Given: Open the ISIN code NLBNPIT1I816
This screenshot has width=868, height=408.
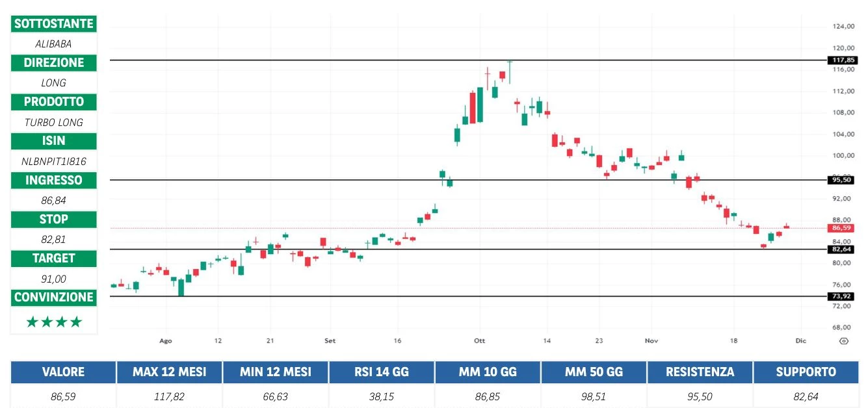Looking at the screenshot, I should coord(54,161).
